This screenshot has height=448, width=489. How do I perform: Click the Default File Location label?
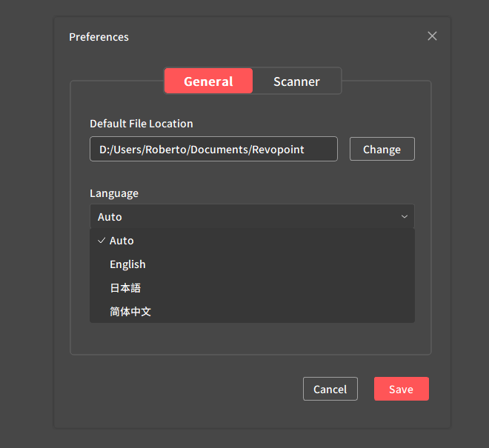(x=141, y=124)
